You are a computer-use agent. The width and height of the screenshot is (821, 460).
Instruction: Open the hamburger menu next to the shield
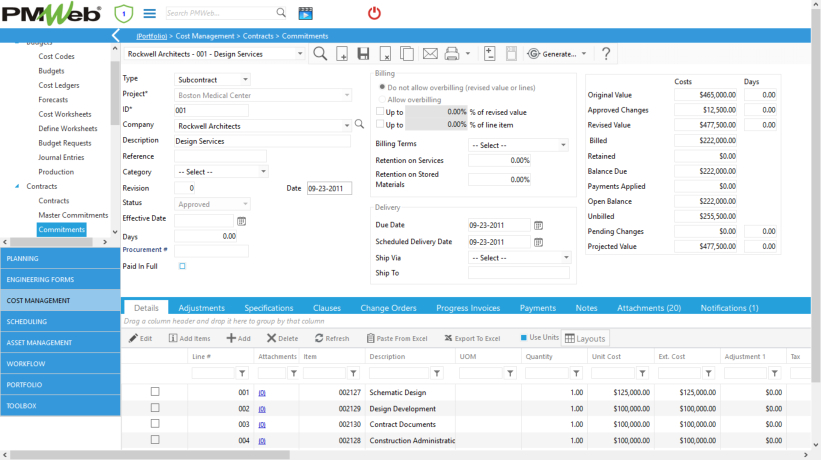tap(149, 13)
